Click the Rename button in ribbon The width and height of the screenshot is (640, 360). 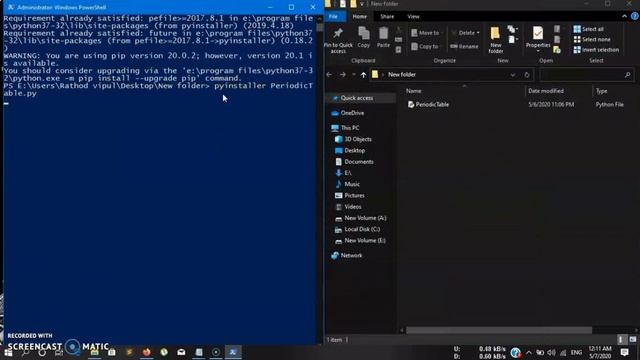pos(464,46)
